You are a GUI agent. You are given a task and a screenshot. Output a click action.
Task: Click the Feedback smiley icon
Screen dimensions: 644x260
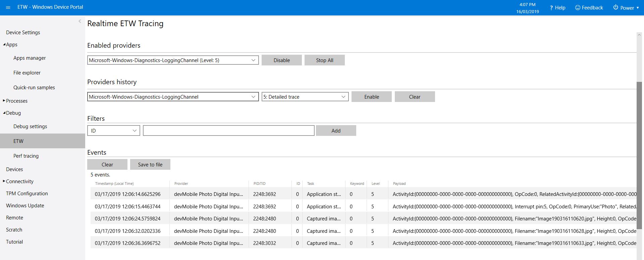point(578,7)
